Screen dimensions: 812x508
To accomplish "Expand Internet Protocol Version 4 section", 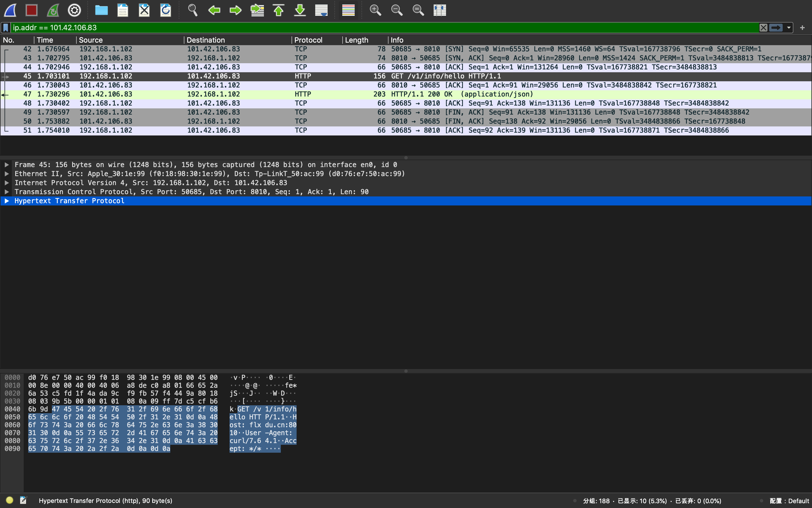I will 7,183.
